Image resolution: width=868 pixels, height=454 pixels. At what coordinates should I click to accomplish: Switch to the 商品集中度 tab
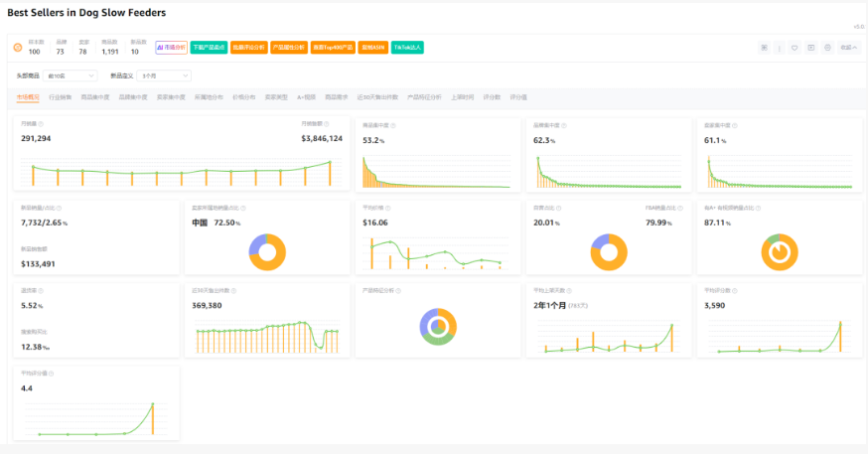coord(95,97)
